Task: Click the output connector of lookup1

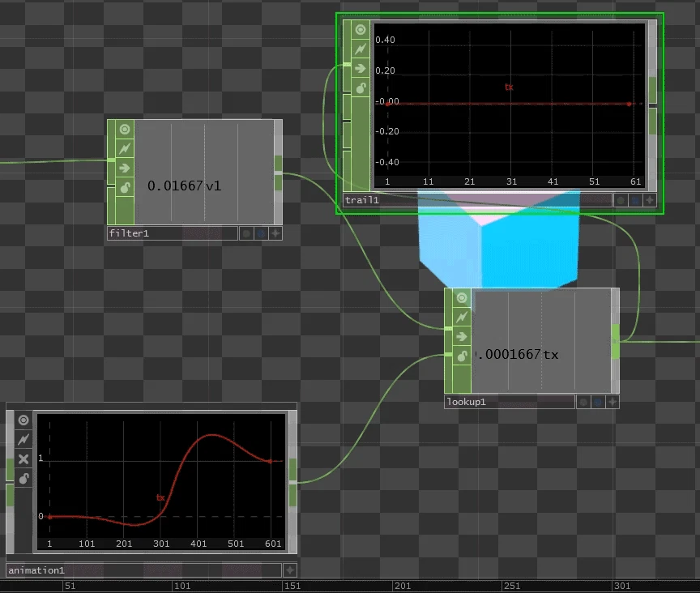Action: (615, 342)
